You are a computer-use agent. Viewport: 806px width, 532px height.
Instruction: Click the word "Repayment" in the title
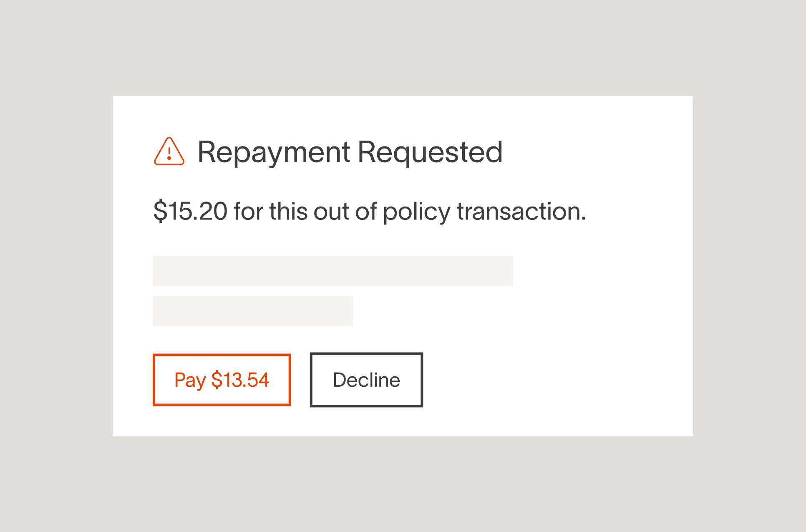point(274,154)
